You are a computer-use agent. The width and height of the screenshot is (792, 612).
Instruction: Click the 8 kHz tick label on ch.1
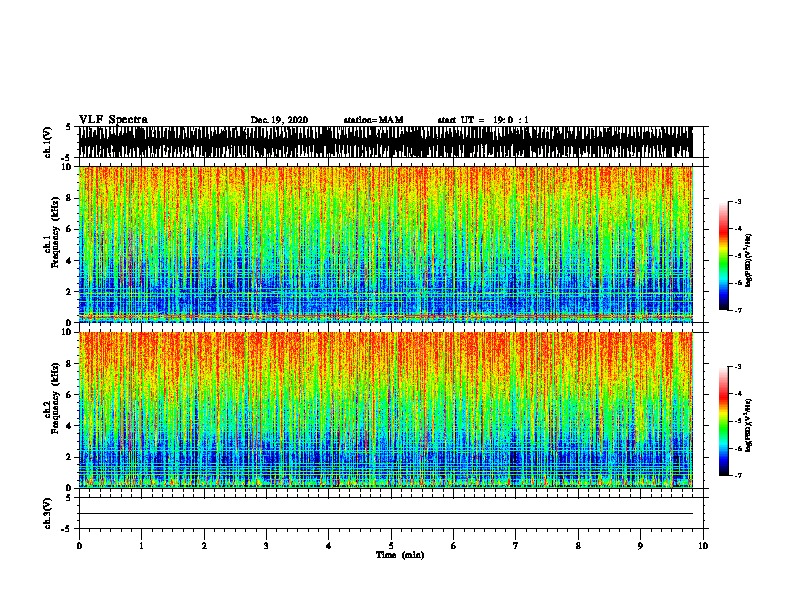tap(70, 198)
